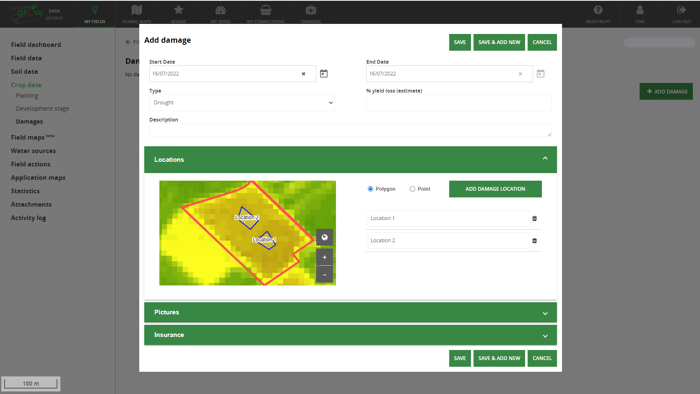The height and width of the screenshot is (394, 700).
Task: Expand the Insurance section
Action: 350,335
